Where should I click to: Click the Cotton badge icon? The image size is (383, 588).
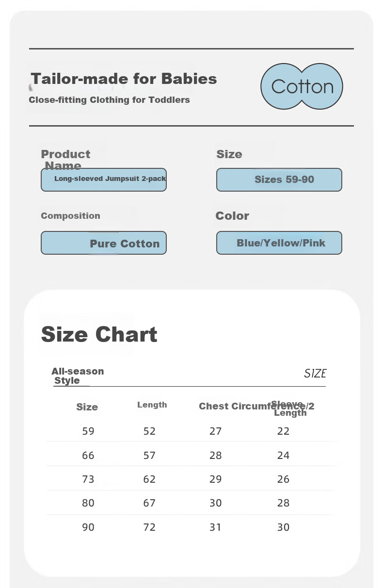pos(302,86)
